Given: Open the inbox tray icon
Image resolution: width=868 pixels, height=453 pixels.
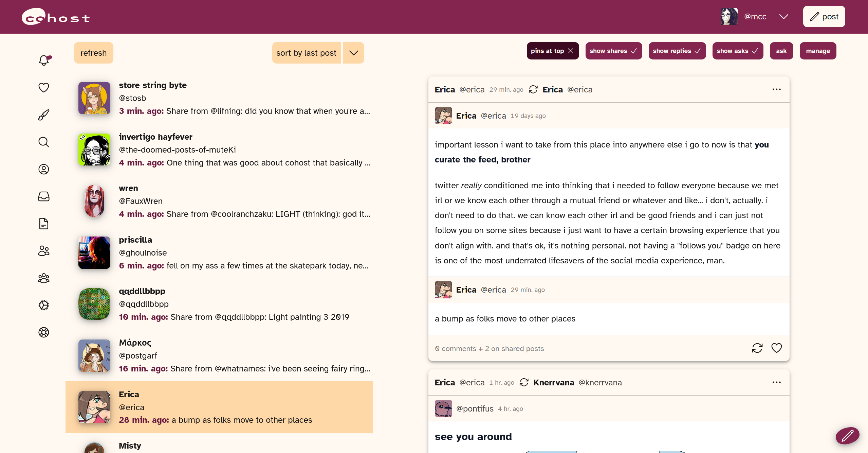Looking at the screenshot, I should (44, 196).
